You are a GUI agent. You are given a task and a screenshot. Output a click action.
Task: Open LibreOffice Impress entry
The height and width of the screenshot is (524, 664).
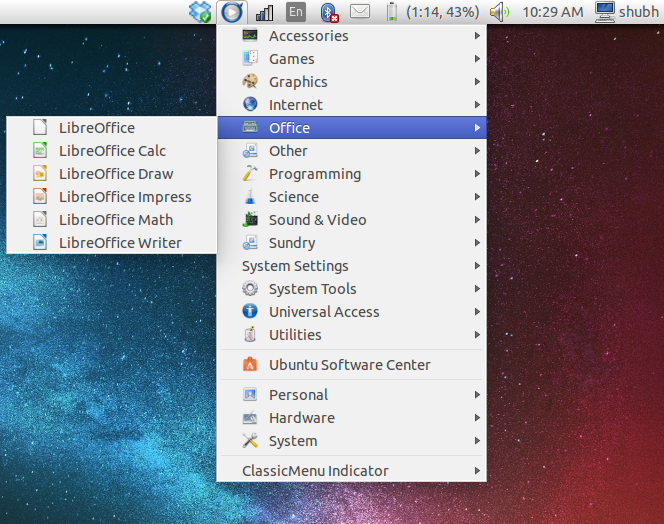coord(112,197)
